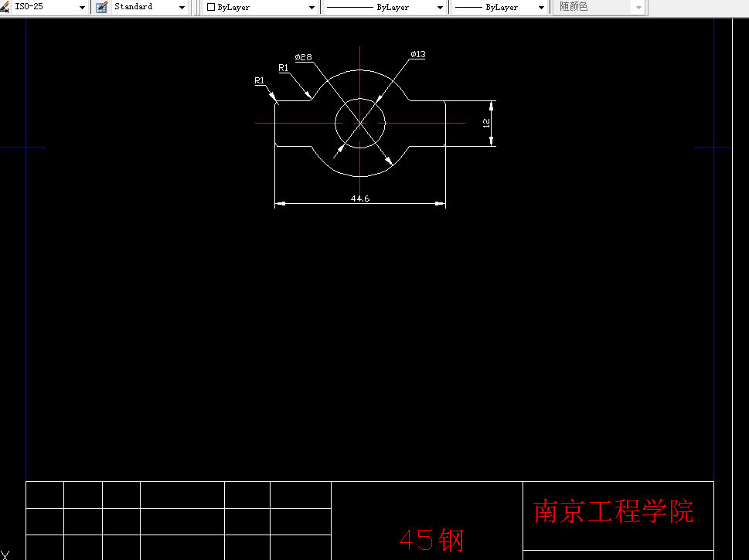749x560 pixels.
Task: Select the leftmost R1 radius label
Action: pos(260,80)
